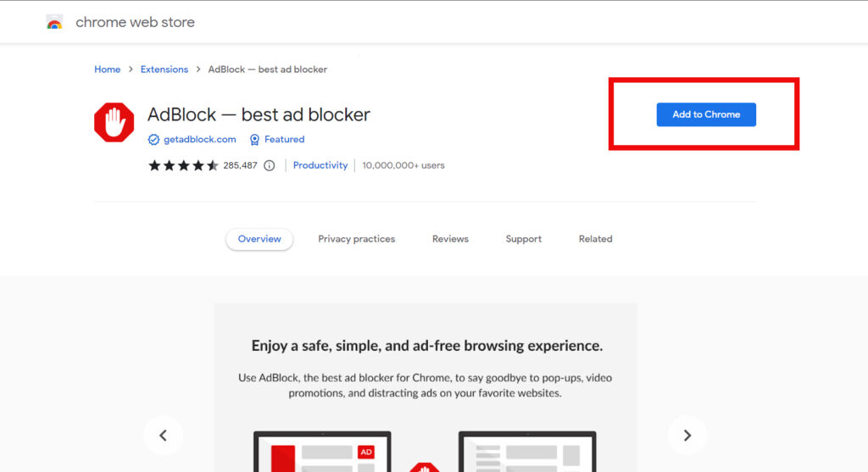Image resolution: width=868 pixels, height=472 pixels.
Task: Click AdBlock — best ad blocker heading
Action: click(x=259, y=114)
